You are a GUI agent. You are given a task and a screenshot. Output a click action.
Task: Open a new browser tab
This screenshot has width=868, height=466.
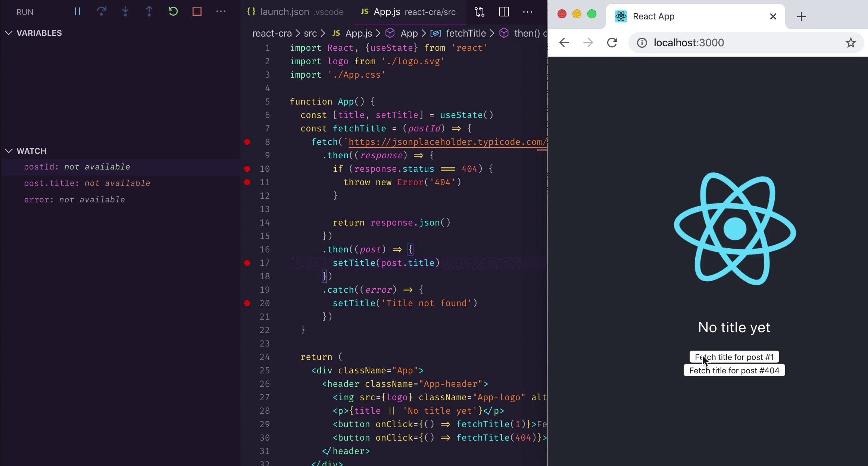click(801, 16)
